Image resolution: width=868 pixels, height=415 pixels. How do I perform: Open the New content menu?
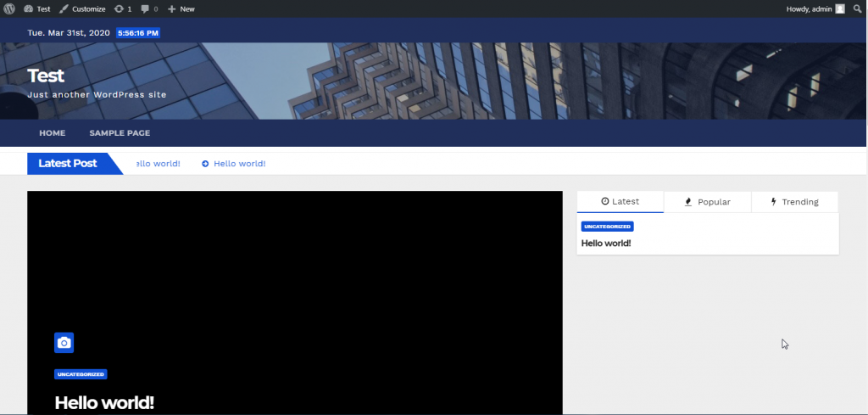[181, 8]
